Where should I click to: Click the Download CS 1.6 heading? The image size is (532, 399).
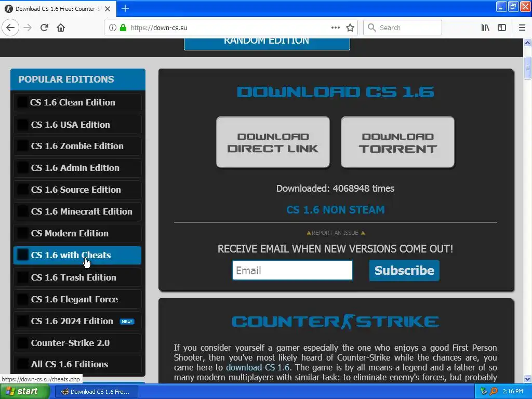pos(335,92)
